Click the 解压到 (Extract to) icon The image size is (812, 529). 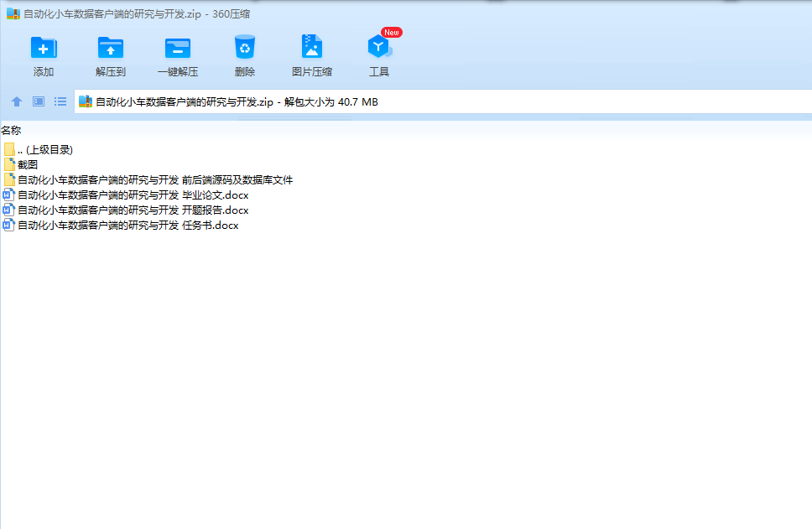[110, 48]
